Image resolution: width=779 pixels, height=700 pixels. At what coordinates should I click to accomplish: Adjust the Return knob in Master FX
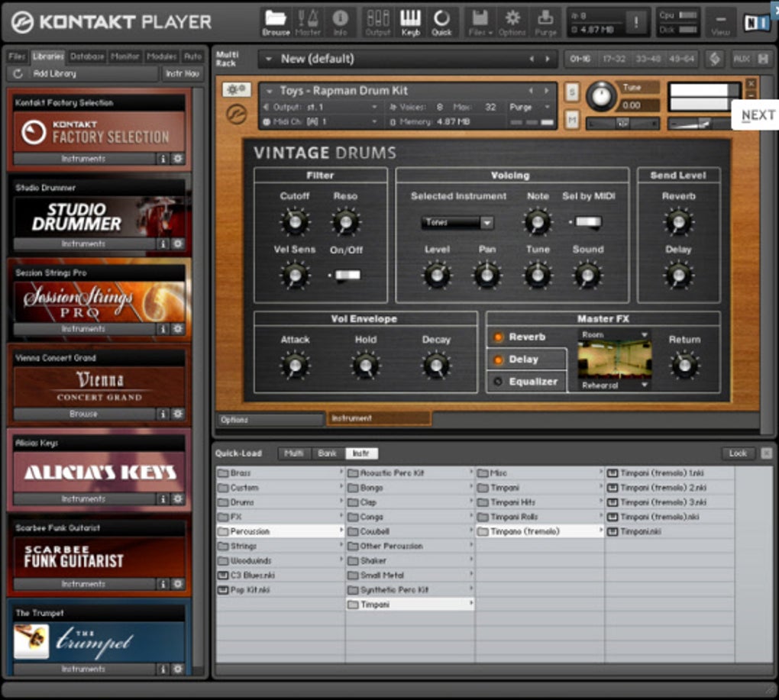point(684,366)
